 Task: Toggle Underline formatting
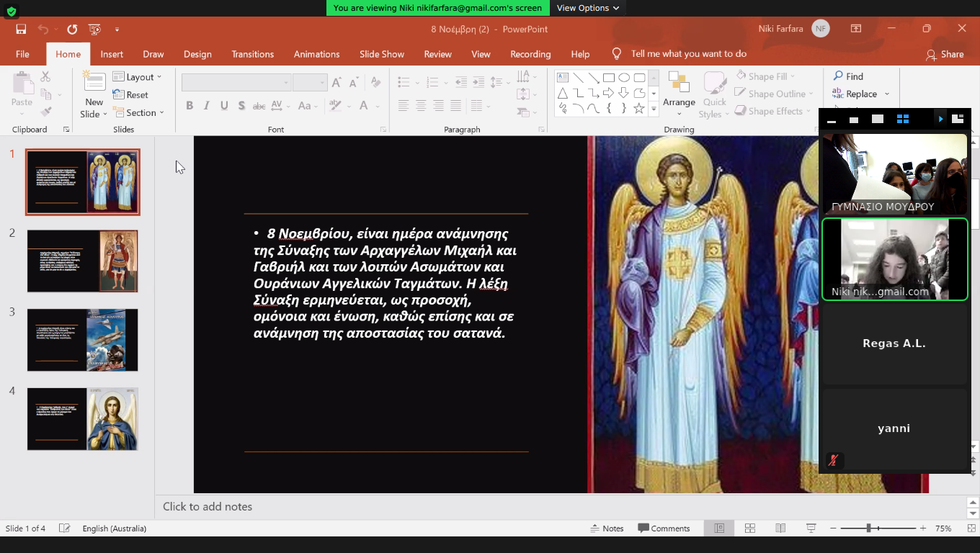[224, 106]
